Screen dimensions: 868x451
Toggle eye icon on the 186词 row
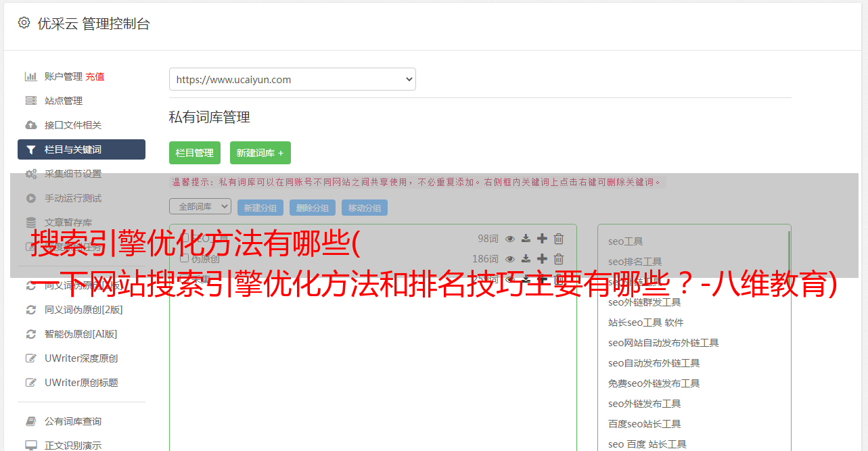coord(510,259)
